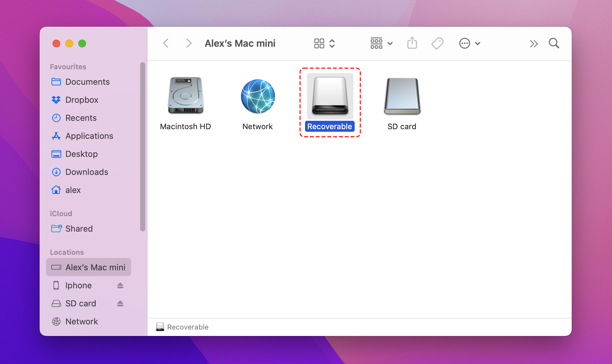Image resolution: width=612 pixels, height=364 pixels.
Task: Minimize the Finder window
Action: [x=69, y=43]
